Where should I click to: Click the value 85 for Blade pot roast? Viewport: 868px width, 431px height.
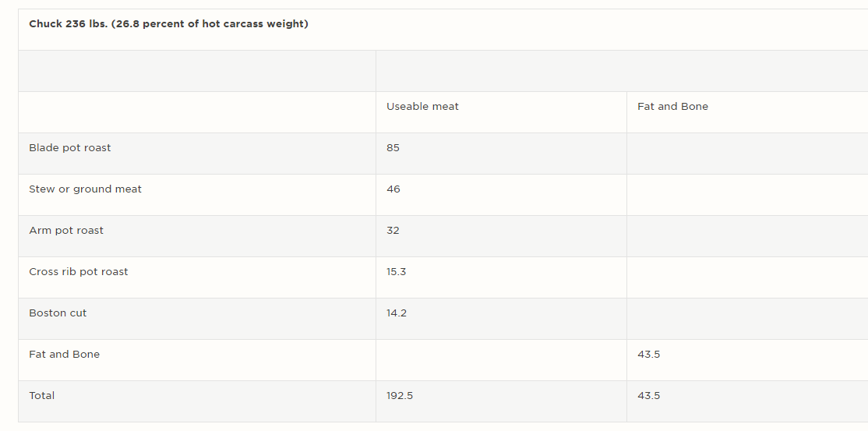(393, 148)
